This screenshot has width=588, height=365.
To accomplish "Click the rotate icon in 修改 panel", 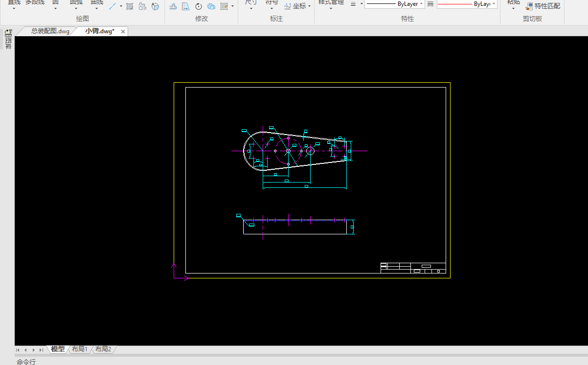I will click(199, 6).
